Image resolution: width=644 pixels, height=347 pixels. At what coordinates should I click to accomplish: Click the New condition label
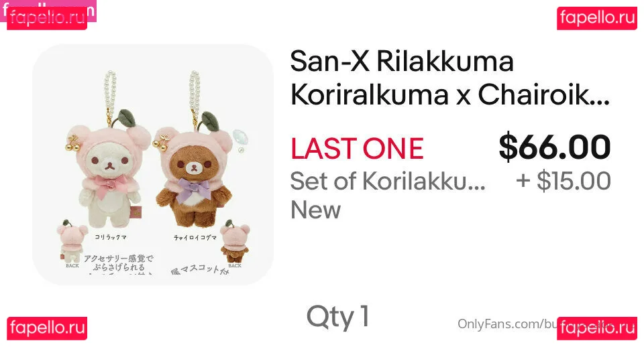[x=315, y=210]
